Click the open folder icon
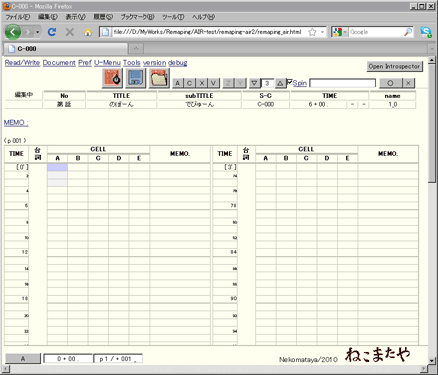This screenshot has width=438, height=375. coord(159,79)
